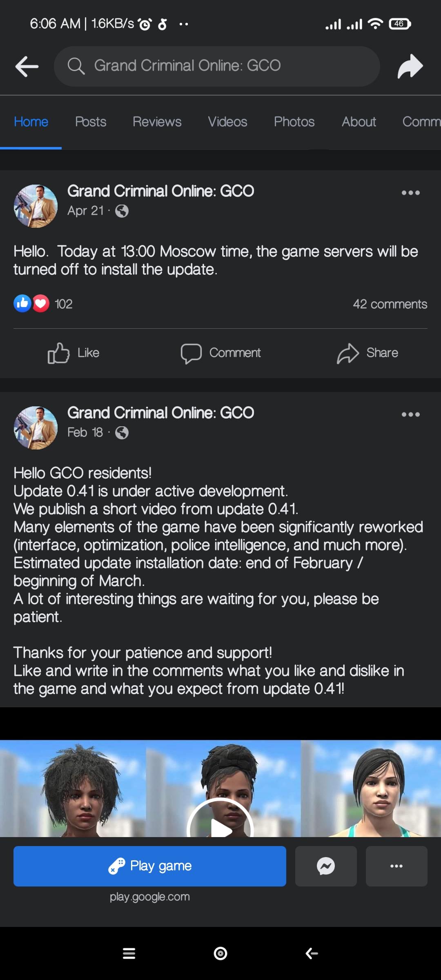Like the Apr 21 server update post

point(74,353)
